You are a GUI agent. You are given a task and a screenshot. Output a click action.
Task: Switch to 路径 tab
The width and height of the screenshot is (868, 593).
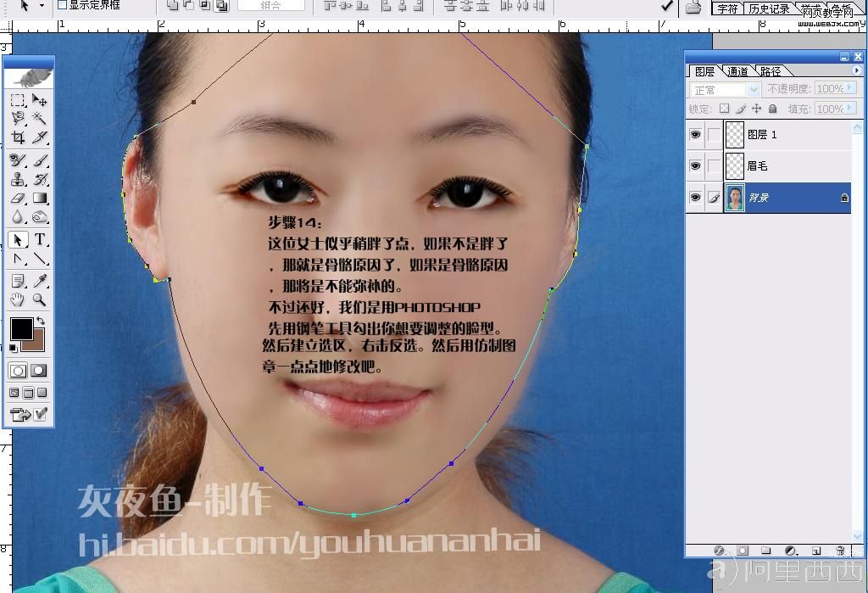770,71
